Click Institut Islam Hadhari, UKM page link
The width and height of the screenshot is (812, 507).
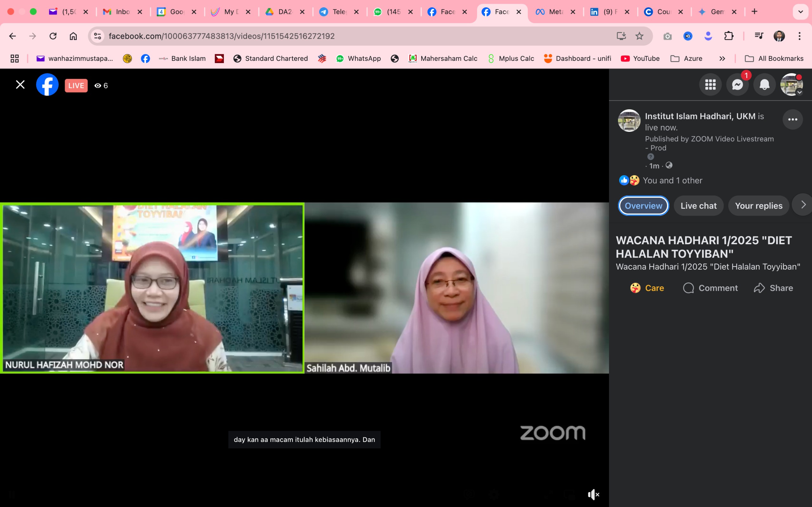click(700, 116)
